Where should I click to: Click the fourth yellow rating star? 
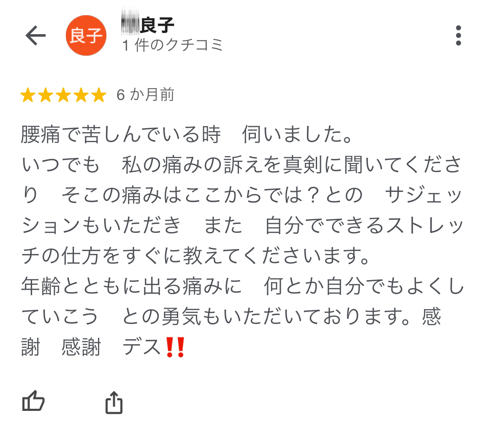[81, 95]
